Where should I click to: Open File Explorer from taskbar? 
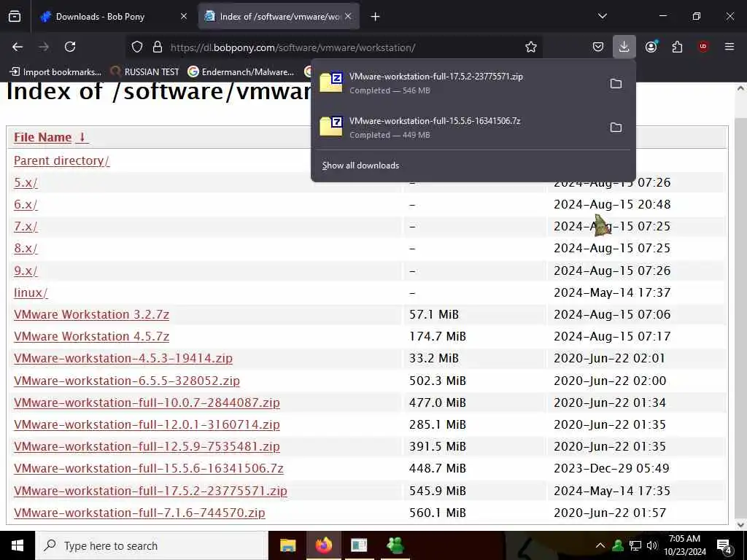287,545
